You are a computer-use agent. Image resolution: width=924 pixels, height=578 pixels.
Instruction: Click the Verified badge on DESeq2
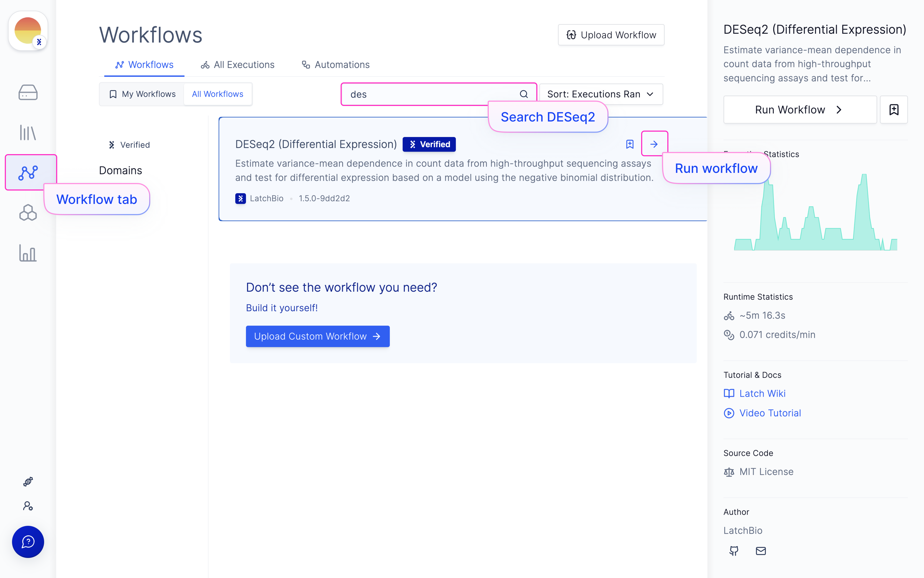[x=429, y=144]
